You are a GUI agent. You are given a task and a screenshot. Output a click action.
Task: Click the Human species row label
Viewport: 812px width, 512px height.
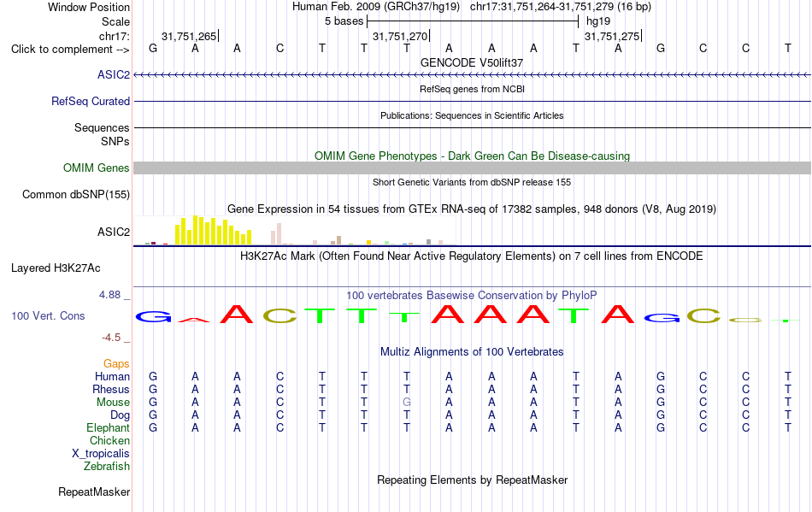(112, 377)
